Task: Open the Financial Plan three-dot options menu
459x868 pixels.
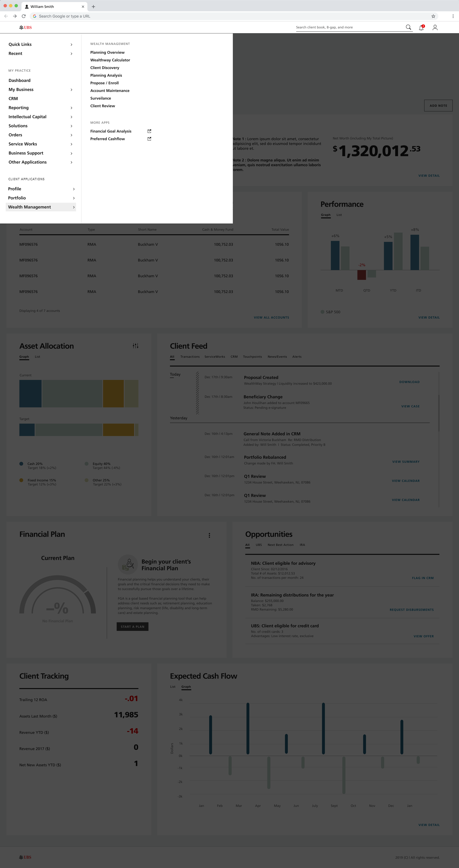Action: coord(209,535)
